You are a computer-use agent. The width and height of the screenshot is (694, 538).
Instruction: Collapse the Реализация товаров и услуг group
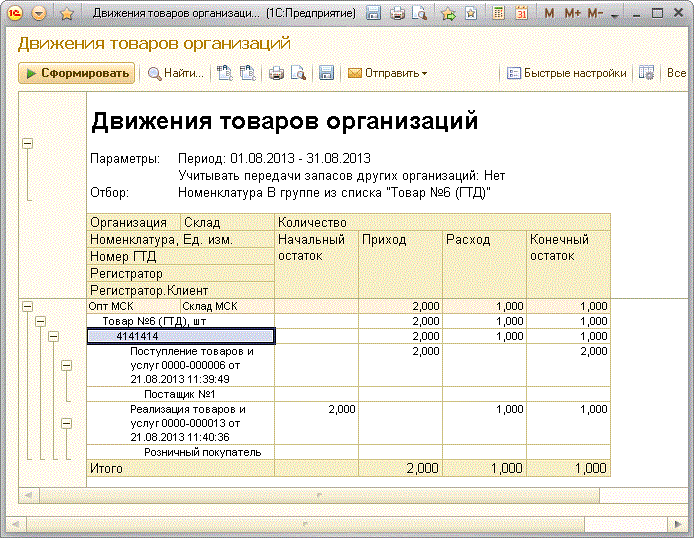pyautogui.click(x=66, y=423)
